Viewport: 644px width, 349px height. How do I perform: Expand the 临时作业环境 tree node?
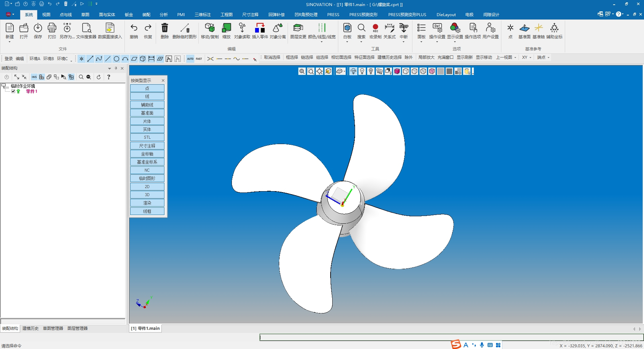(3, 86)
